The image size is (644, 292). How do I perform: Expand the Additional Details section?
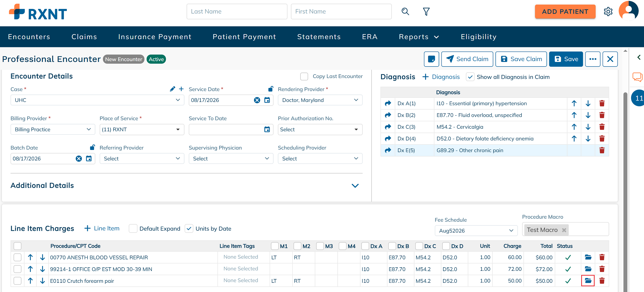coord(355,186)
